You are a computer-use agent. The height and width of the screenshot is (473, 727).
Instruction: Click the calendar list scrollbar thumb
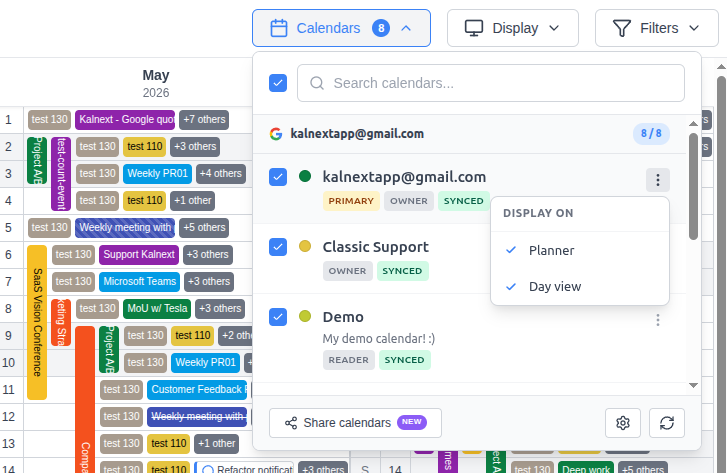pos(693,186)
